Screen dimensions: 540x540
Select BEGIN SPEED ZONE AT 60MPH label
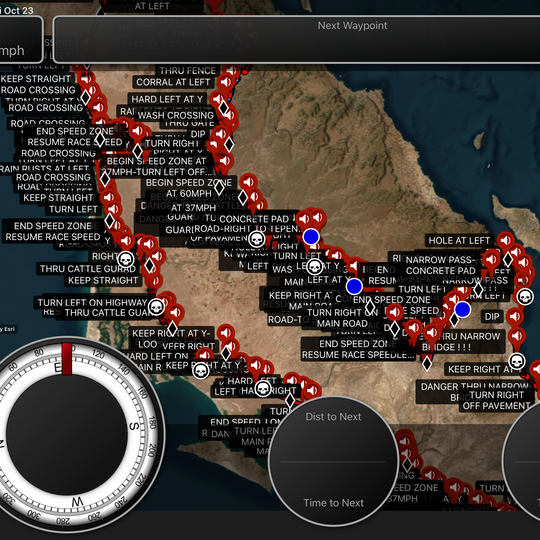(x=189, y=188)
